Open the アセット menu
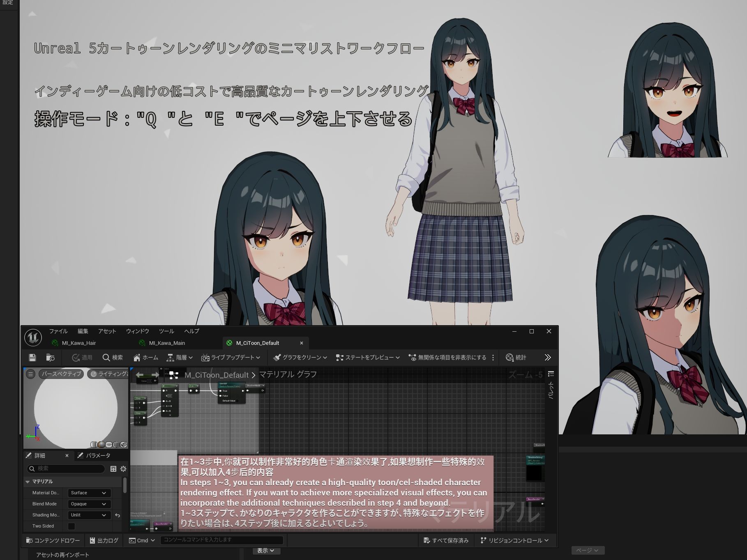This screenshot has height=560, width=747. point(107,331)
